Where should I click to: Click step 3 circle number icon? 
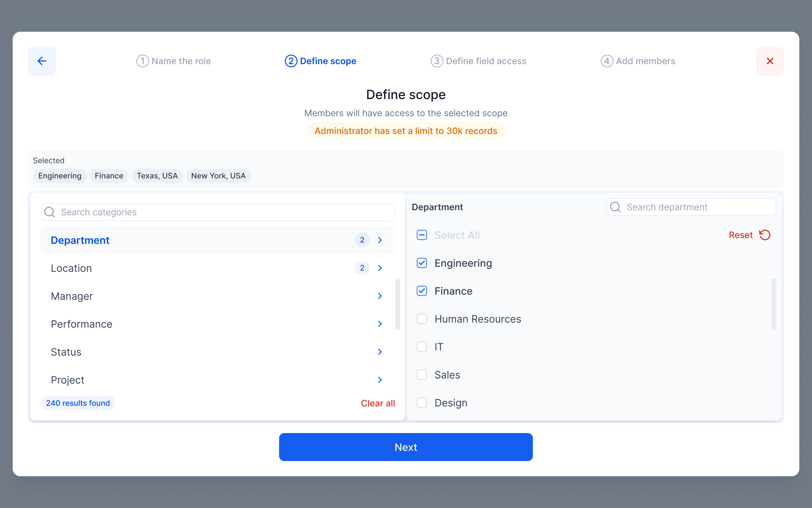coord(437,61)
